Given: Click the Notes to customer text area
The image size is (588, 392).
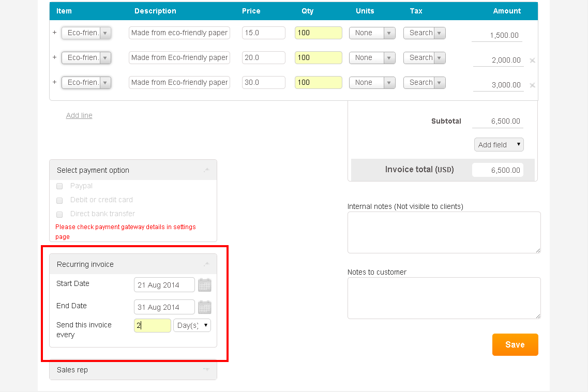Looking at the screenshot, I should (x=444, y=298).
